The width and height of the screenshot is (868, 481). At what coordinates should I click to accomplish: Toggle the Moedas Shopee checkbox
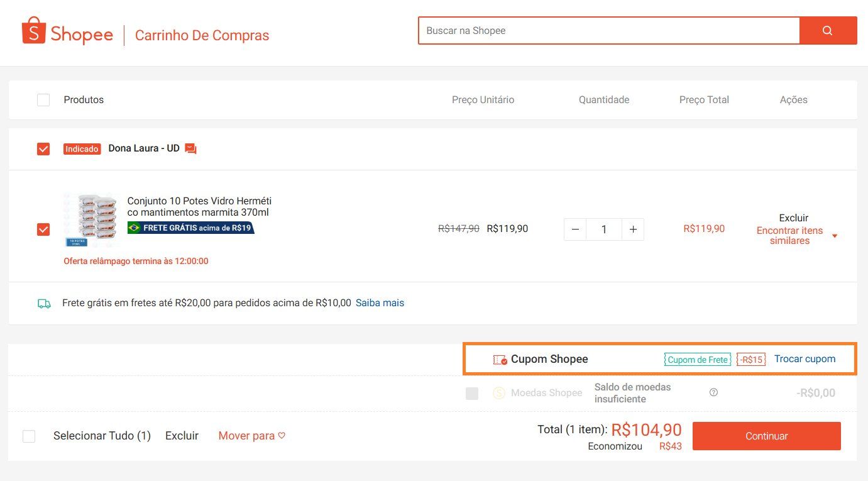coord(472,394)
